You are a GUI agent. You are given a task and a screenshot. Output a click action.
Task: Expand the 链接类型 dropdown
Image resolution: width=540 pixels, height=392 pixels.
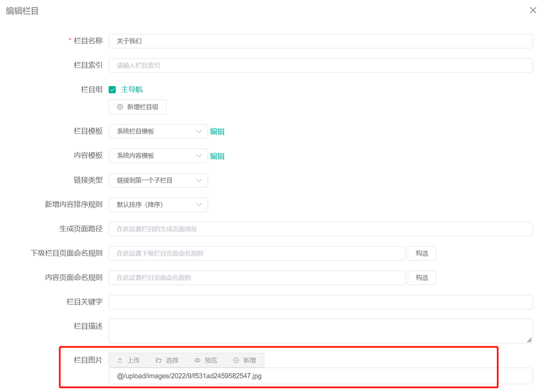(158, 180)
